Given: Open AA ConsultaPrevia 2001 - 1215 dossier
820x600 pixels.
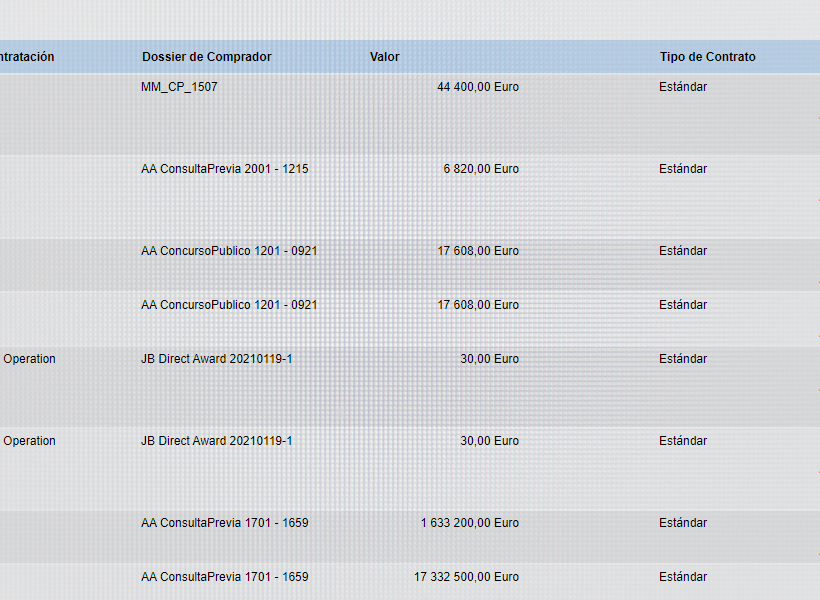Looking at the screenshot, I should (224, 169).
